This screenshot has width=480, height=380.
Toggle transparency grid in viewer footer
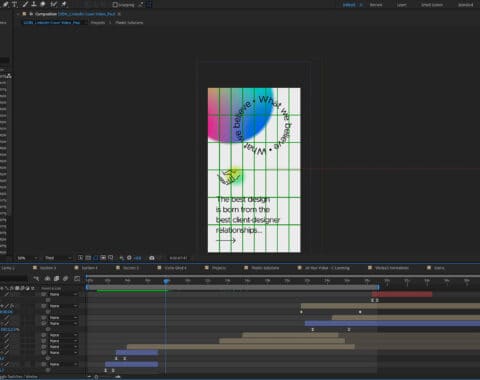tap(88, 258)
